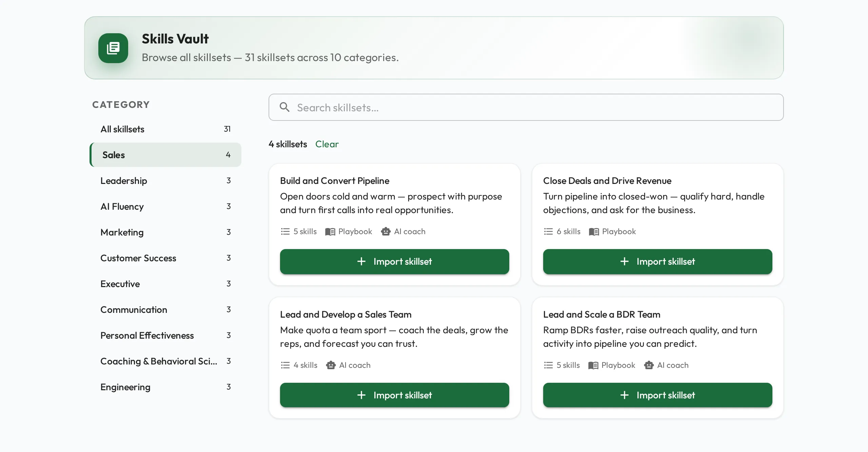Open Close Deals and Drive Revenue card title
Image resolution: width=868 pixels, height=452 pixels.
click(x=607, y=181)
